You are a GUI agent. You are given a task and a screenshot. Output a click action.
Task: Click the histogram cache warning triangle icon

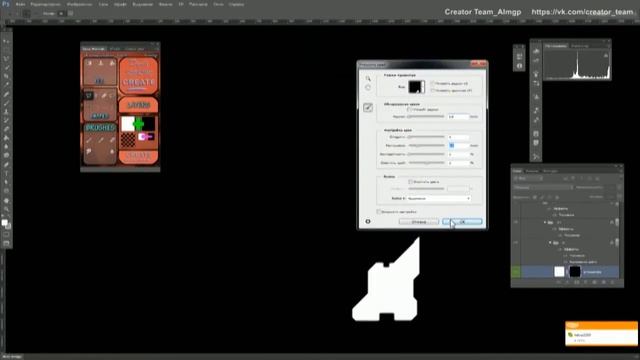[x=606, y=55]
